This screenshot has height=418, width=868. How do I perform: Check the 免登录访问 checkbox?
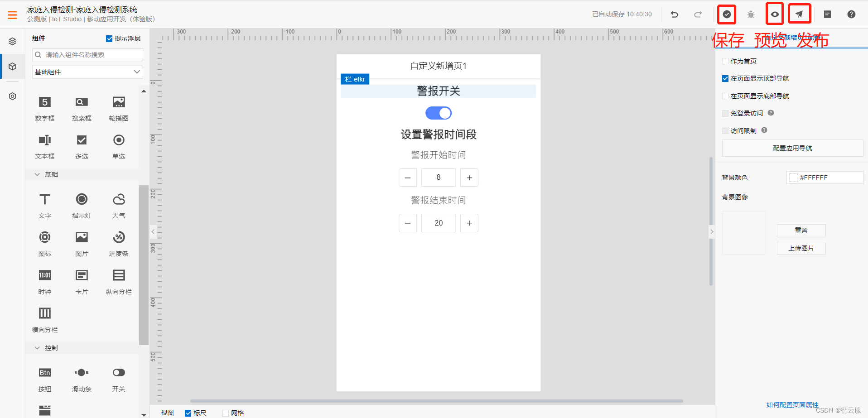coord(725,113)
